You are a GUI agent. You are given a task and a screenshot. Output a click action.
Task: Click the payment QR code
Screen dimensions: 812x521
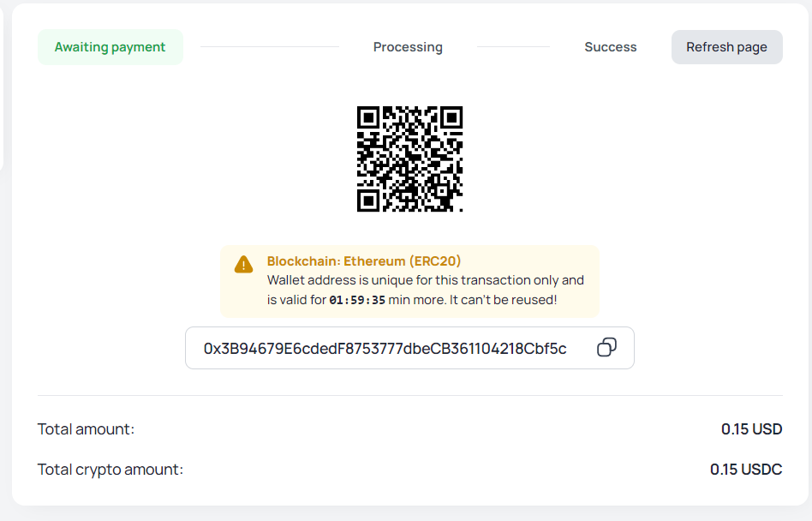pos(409,159)
